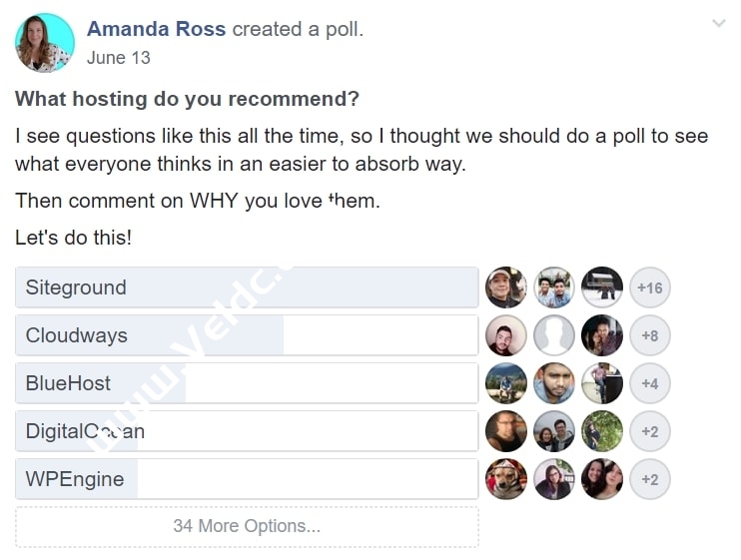Show the +2 additional WPEngine voters

[650, 479]
